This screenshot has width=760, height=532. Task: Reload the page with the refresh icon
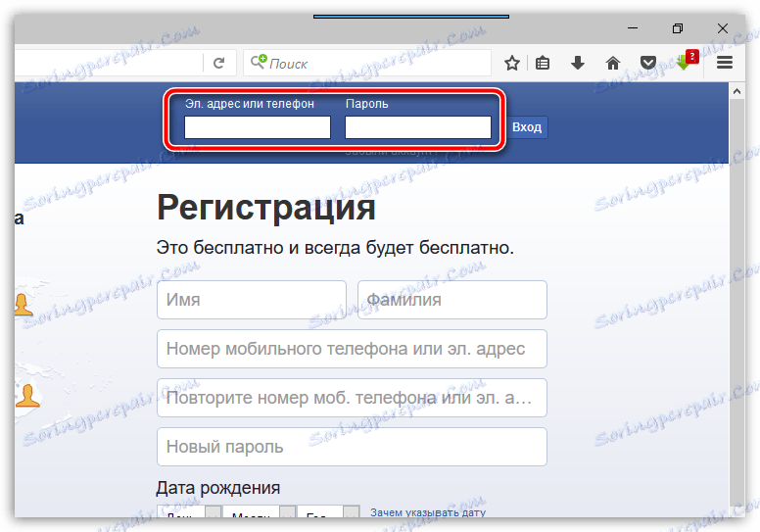click(219, 63)
